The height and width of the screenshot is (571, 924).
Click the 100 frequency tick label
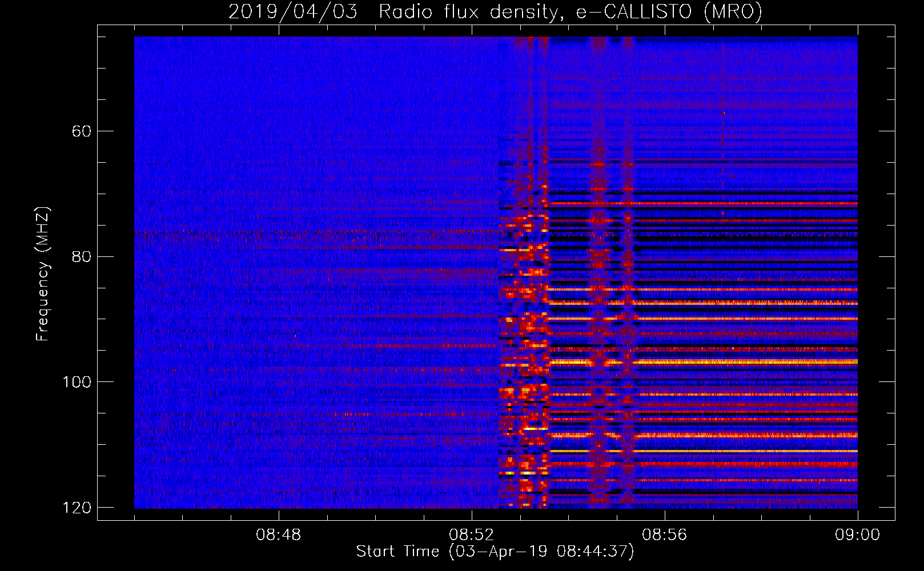(77, 382)
